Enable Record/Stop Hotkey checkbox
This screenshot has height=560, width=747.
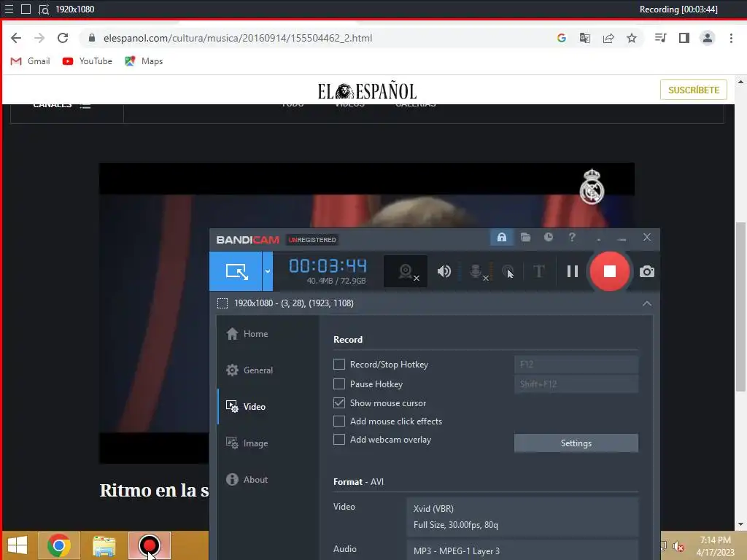[x=339, y=365]
